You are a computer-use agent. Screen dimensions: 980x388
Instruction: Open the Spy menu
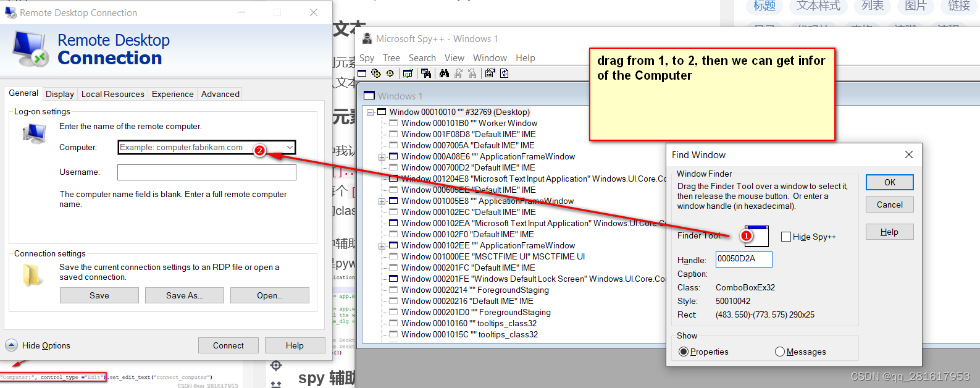(367, 58)
